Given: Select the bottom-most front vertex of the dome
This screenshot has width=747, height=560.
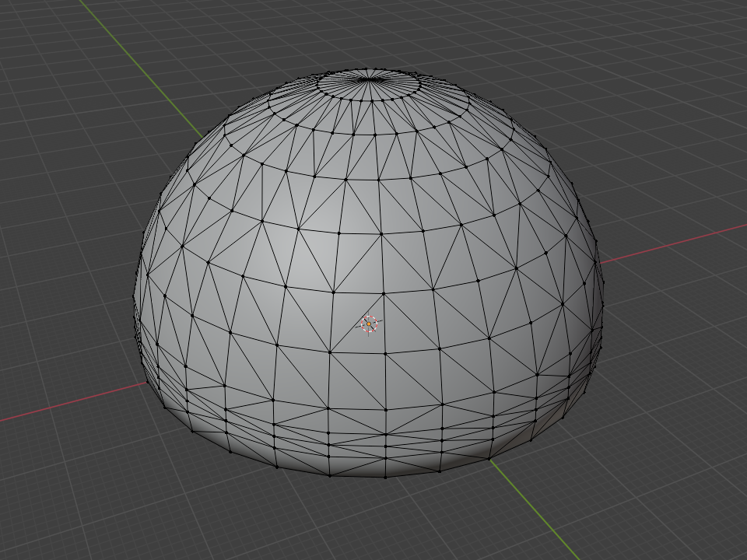Looking at the screenshot, I should pyautogui.click(x=386, y=476).
